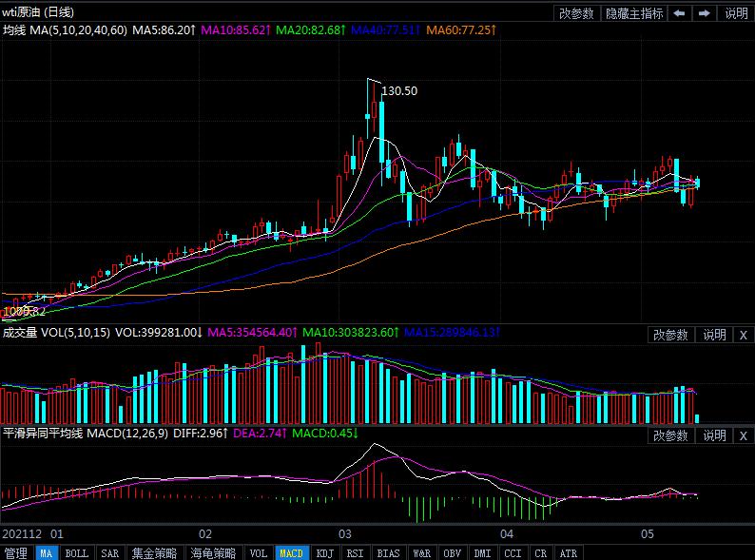Close the MACD indicator panel with X
This screenshot has height=560, width=755.
point(743,435)
